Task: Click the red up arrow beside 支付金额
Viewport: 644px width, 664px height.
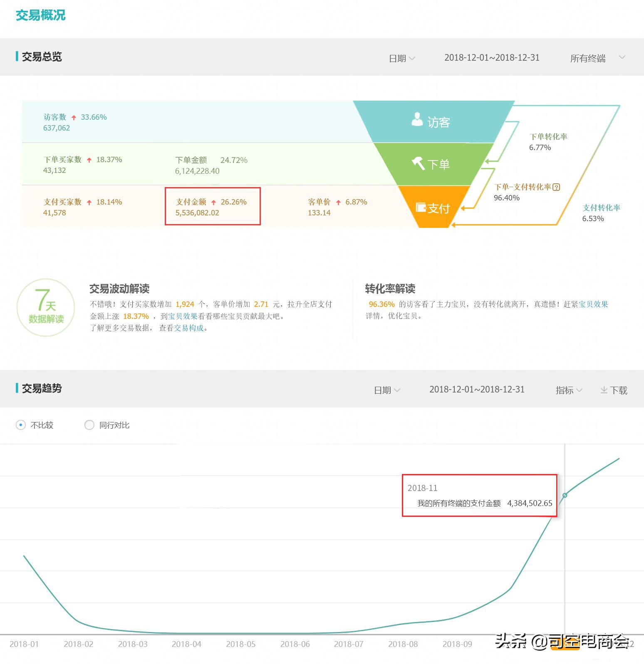Action: pyautogui.click(x=213, y=202)
